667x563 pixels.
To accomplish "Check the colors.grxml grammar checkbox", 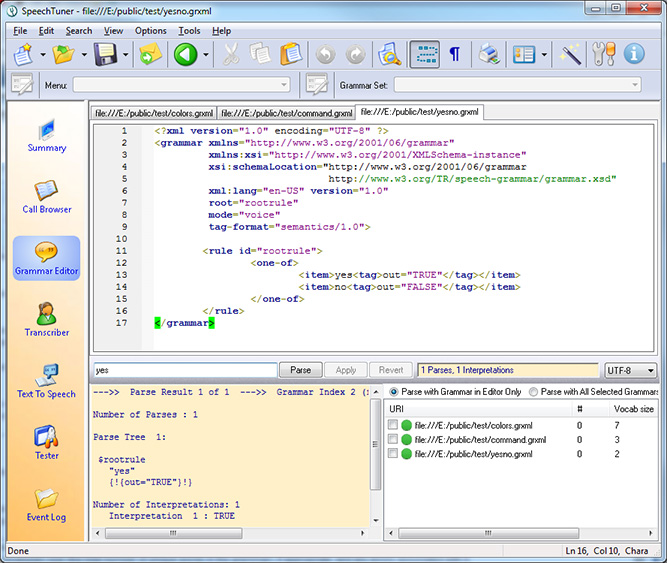I will pos(393,425).
